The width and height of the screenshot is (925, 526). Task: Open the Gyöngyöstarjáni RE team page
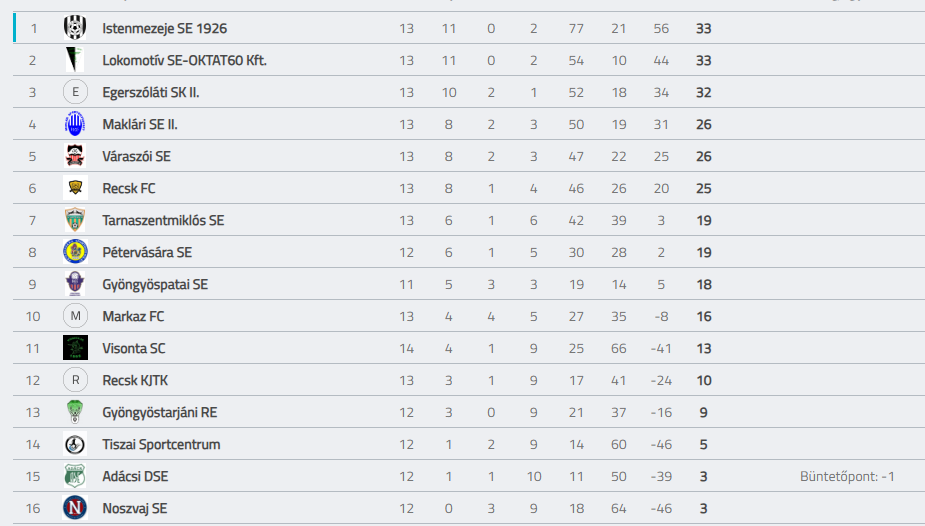[159, 412]
